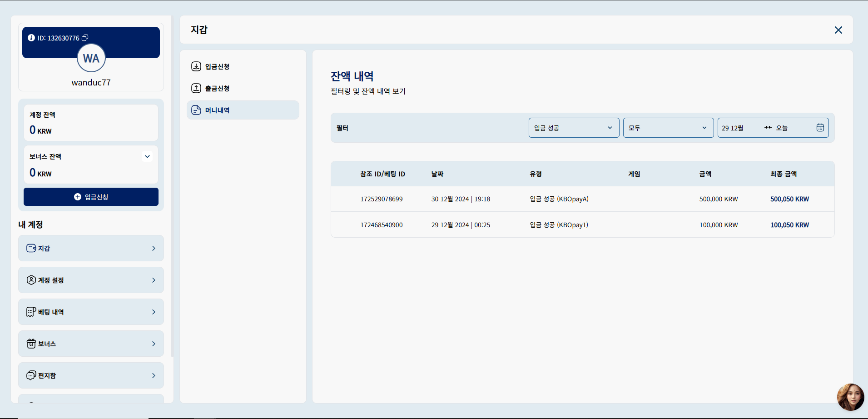
Task: Open the live chat support avatar
Action: click(x=851, y=397)
